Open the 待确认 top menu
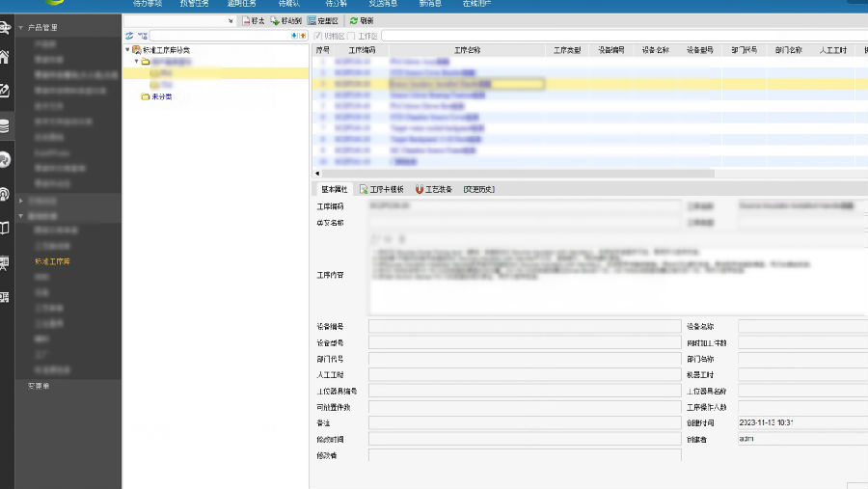The height and width of the screenshot is (489, 868). 288,3
